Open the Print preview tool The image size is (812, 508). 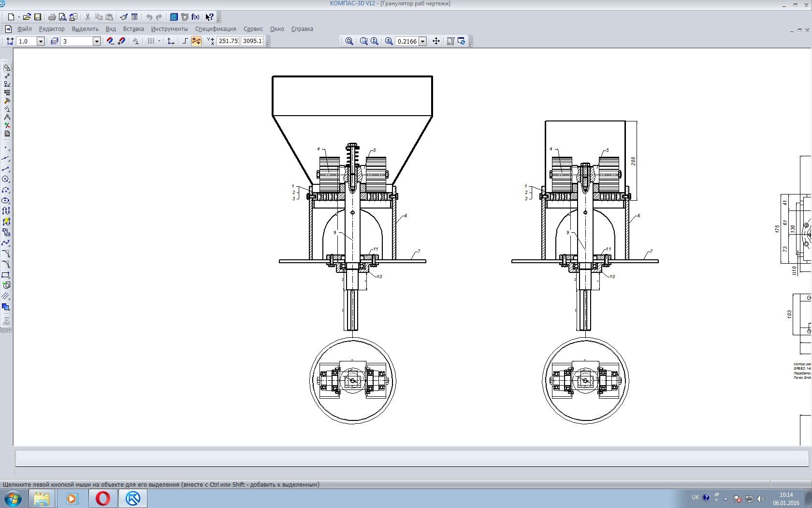[62, 17]
